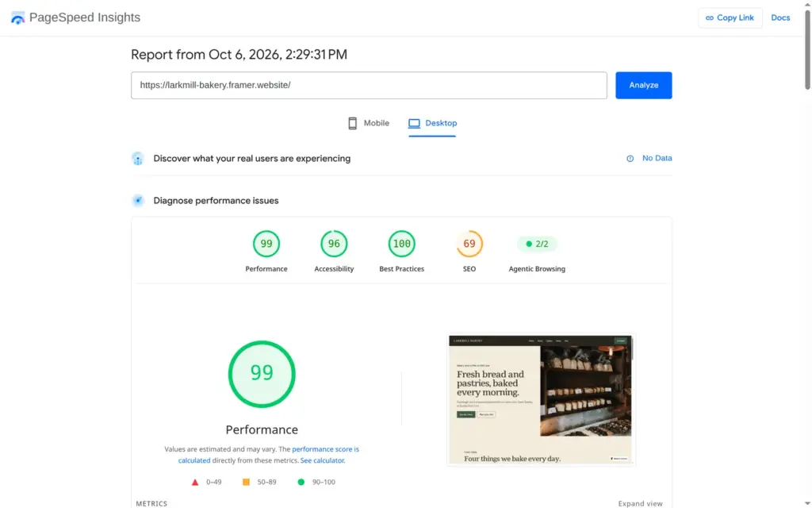Select the Desktop tab
Image resolution: width=812 pixels, height=508 pixels.
tap(432, 123)
